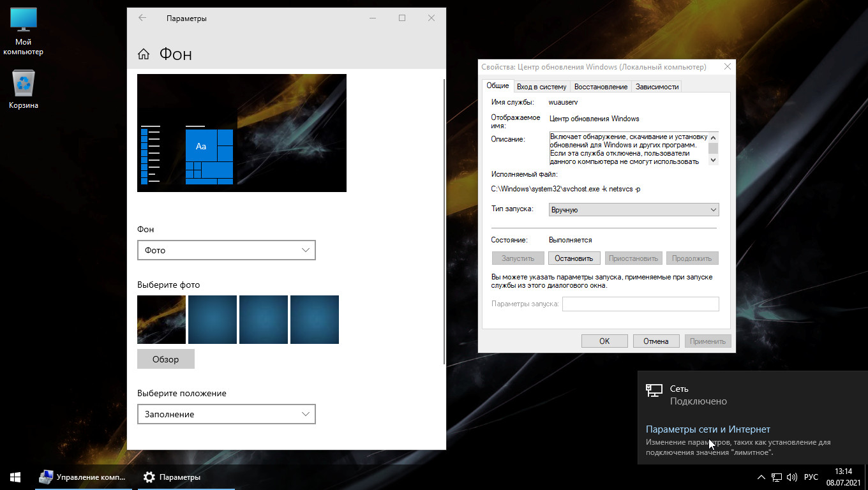This screenshot has width=868, height=490.
Task: Open the Фон background type dropdown
Action: pyautogui.click(x=227, y=250)
